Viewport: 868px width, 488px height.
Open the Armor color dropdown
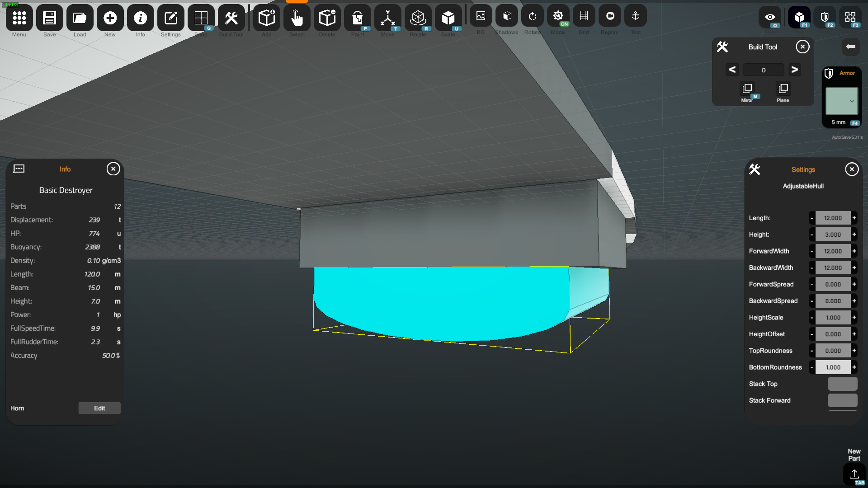842,101
